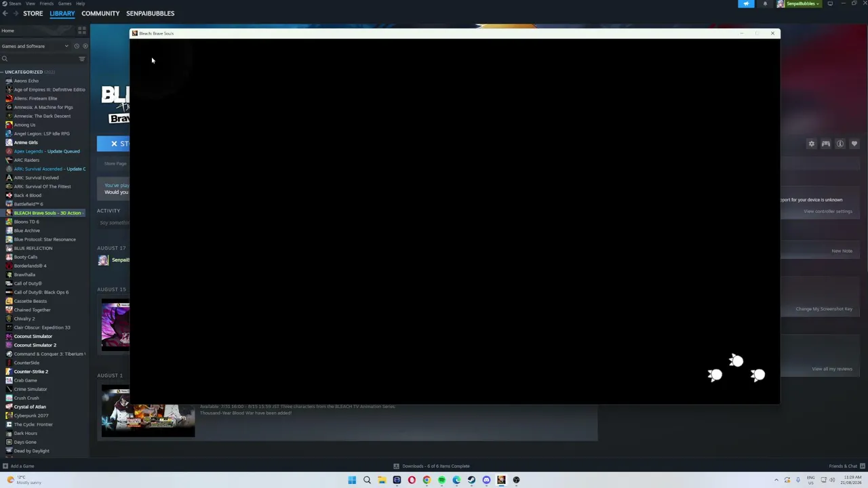Expand the Games and Software filter dropdown
868x488 pixels.
pos(35,46)
